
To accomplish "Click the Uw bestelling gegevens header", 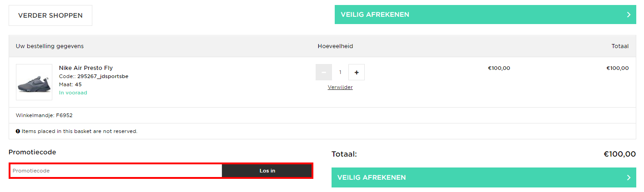I will click(x=50, y=46).
